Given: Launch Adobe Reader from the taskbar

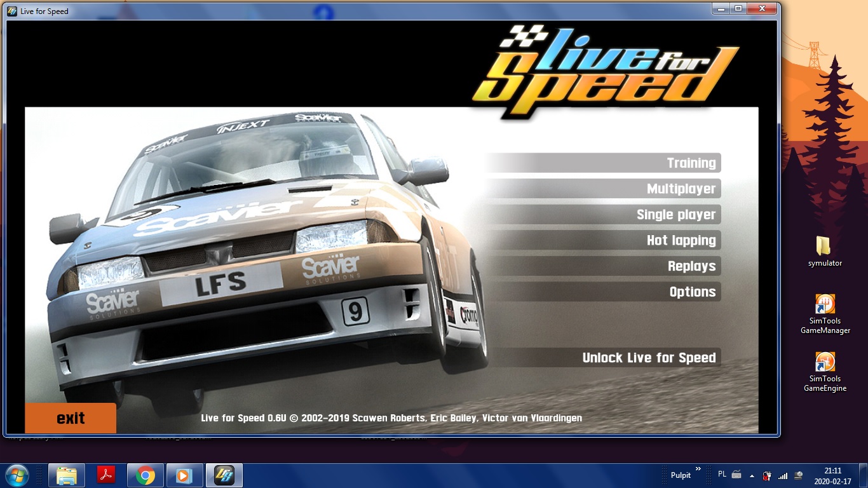Looking at the screenshot, I should [105, 475].
